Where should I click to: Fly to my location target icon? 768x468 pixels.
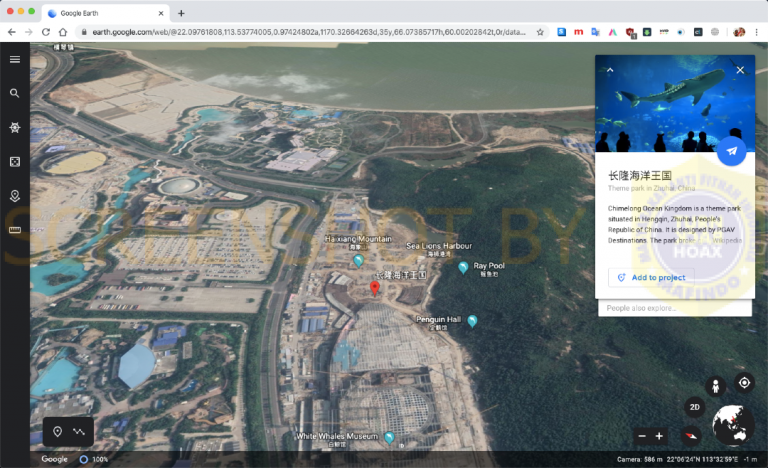pos(744,383)
